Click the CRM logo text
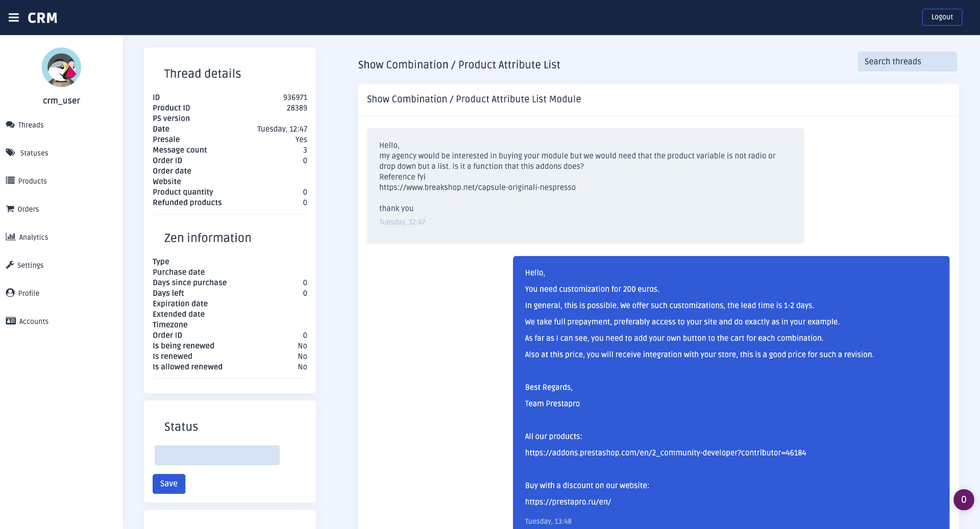 tap(42, 18)
